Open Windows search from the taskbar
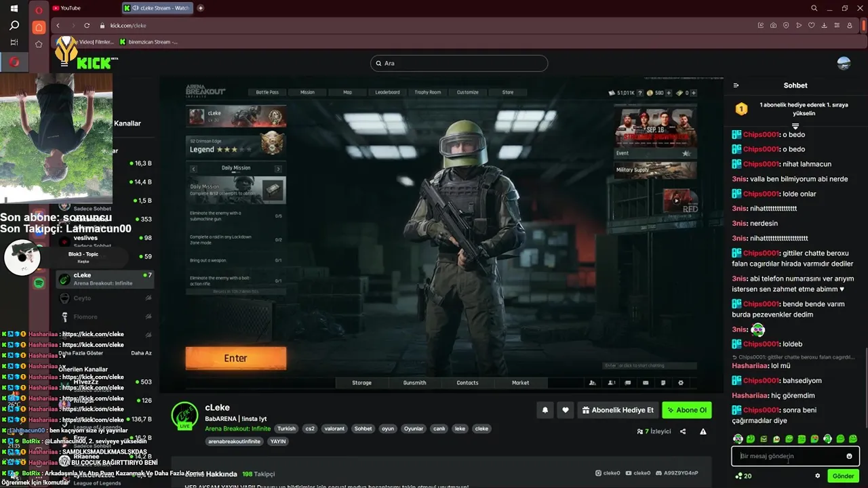Viewport: 868px width, 488px height. 14,26
